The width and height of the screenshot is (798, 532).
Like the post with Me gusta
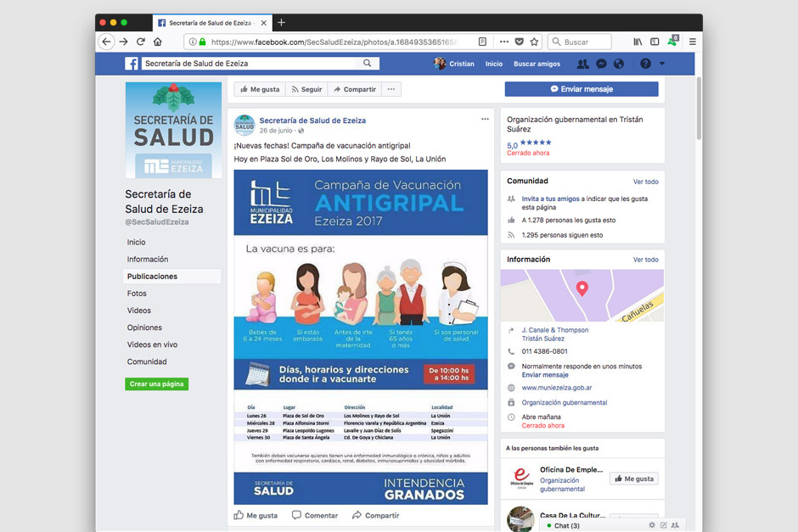point(256,515)
